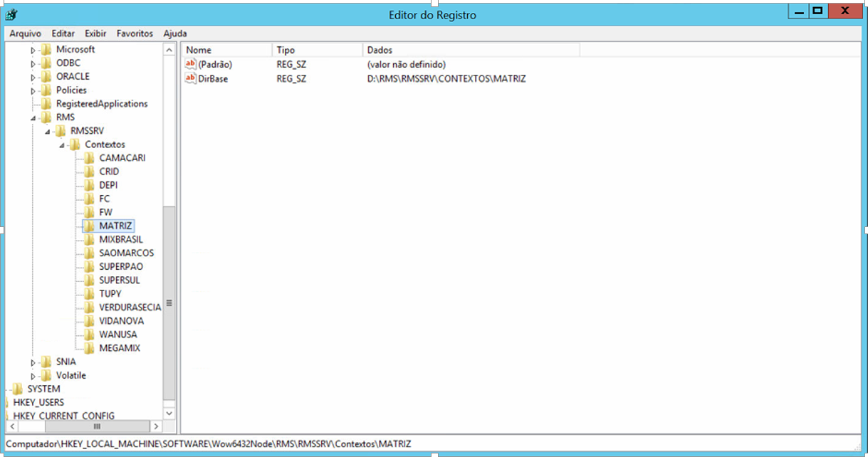This screenshot has width=868, height=457.
Task: Click the MATRIZ folder icon
Action: click(88, 226)
